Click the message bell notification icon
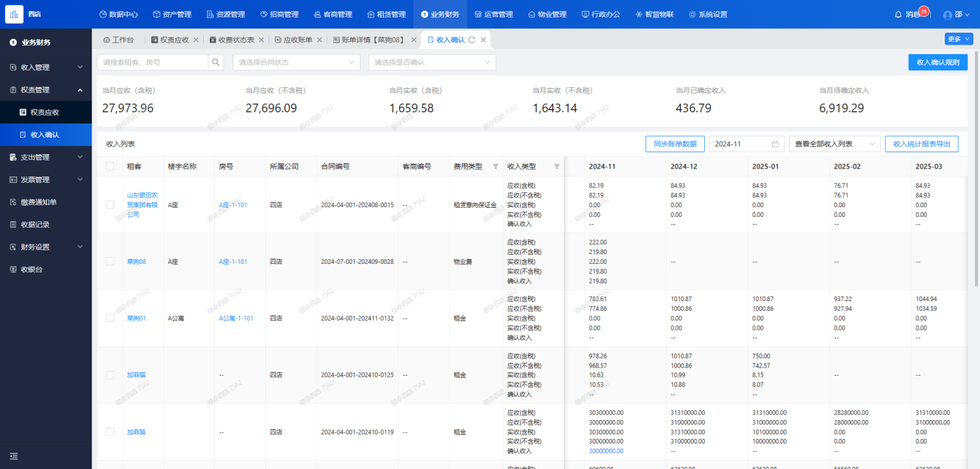The width and height of the screenshot is (980, 469). [x=898, y=14]
